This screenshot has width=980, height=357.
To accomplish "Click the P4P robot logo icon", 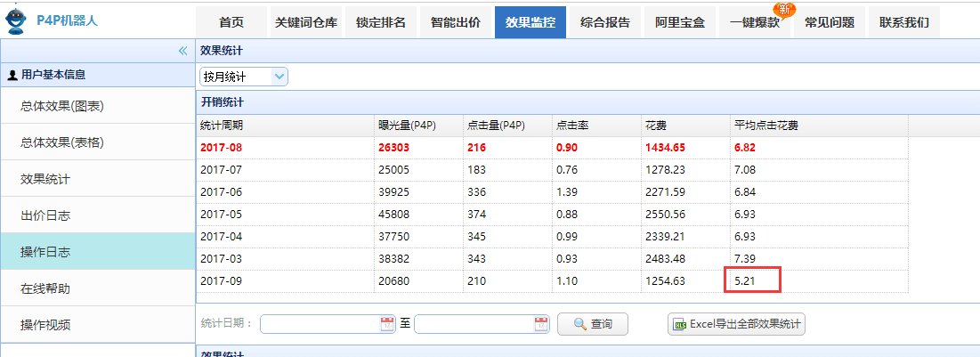I will click(16, 20).
